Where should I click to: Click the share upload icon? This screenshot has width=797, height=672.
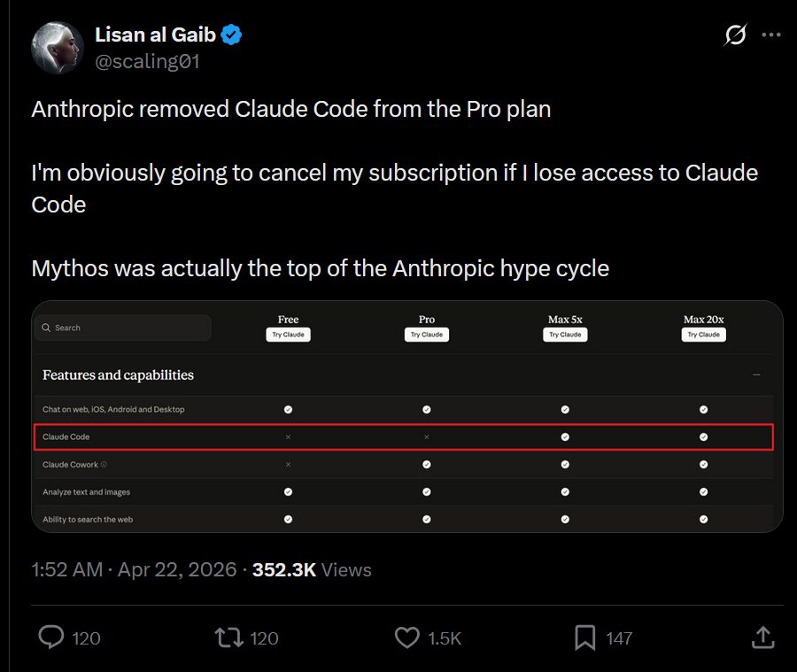click(763, 637)
